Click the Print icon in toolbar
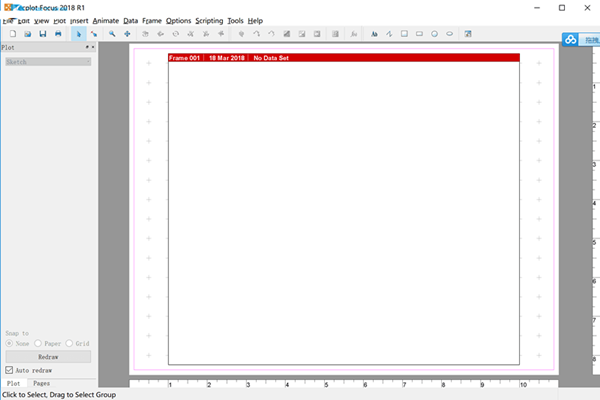This screenshot has width=600, height=400. [x=58, y=34]
